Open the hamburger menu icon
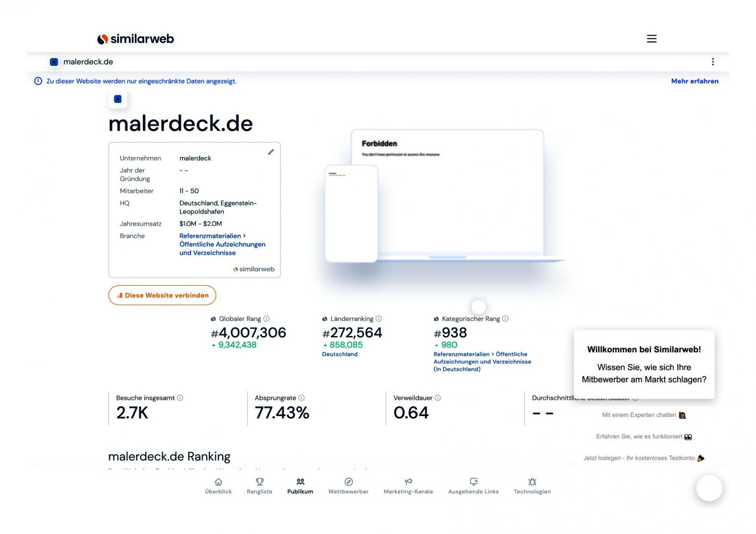The height and width of the screenshot is (534, 756). point(651,39)
